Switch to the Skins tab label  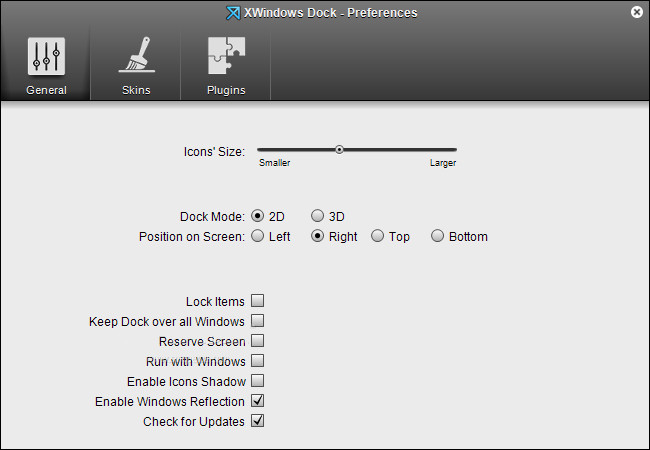point(136,90)
